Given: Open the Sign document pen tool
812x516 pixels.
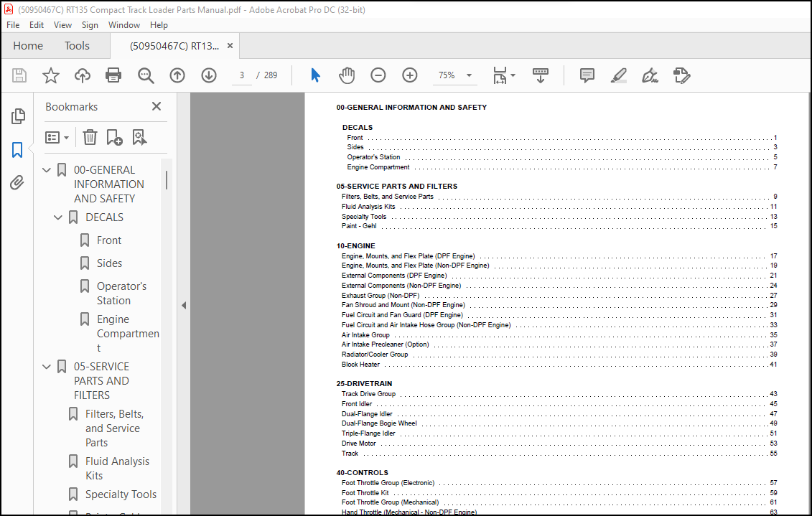Looking at the screenshot, I should [650, 75].
